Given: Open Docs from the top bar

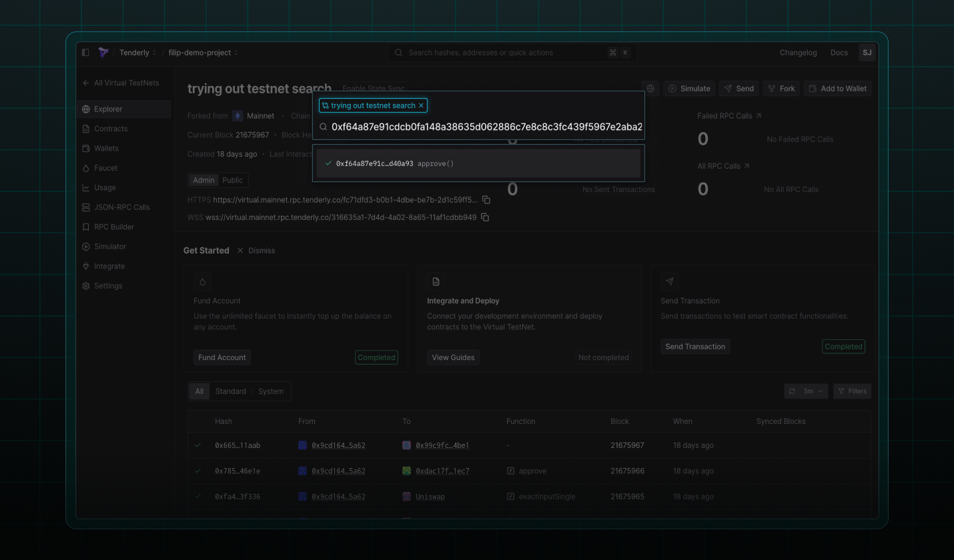Looking at the screenshot, I should coord(839,52).
